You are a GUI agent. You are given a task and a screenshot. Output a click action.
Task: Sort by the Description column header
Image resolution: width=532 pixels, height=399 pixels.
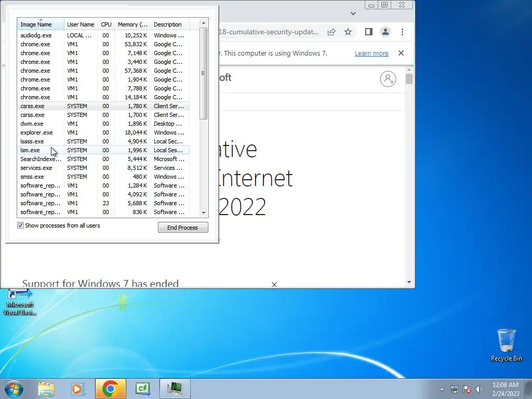(x=170, y=24)
